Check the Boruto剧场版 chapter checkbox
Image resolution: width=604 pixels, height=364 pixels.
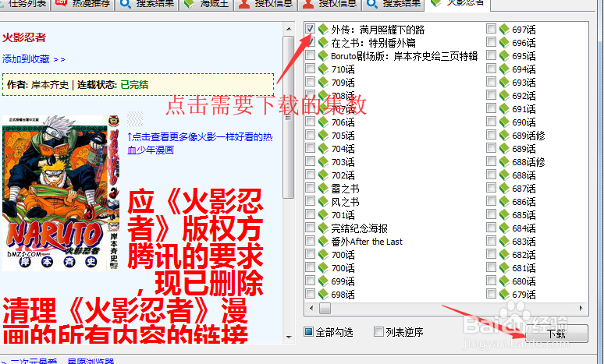coord(310,55)
